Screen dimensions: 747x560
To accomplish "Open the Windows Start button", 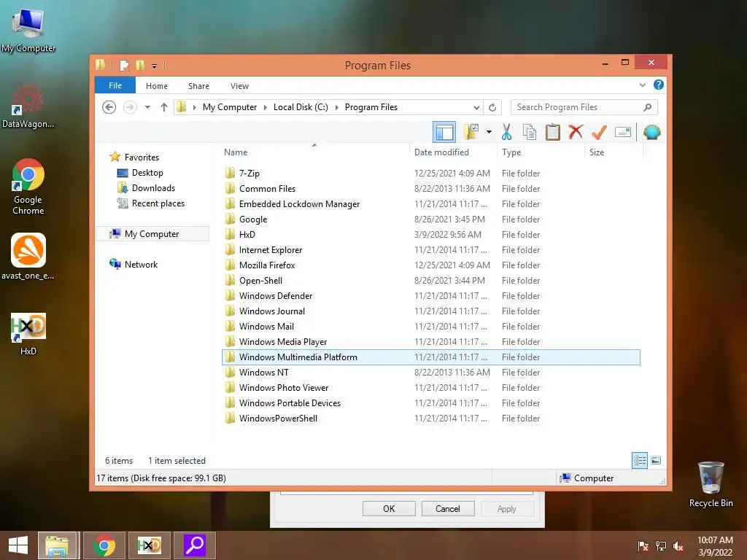I will point(18,545).
